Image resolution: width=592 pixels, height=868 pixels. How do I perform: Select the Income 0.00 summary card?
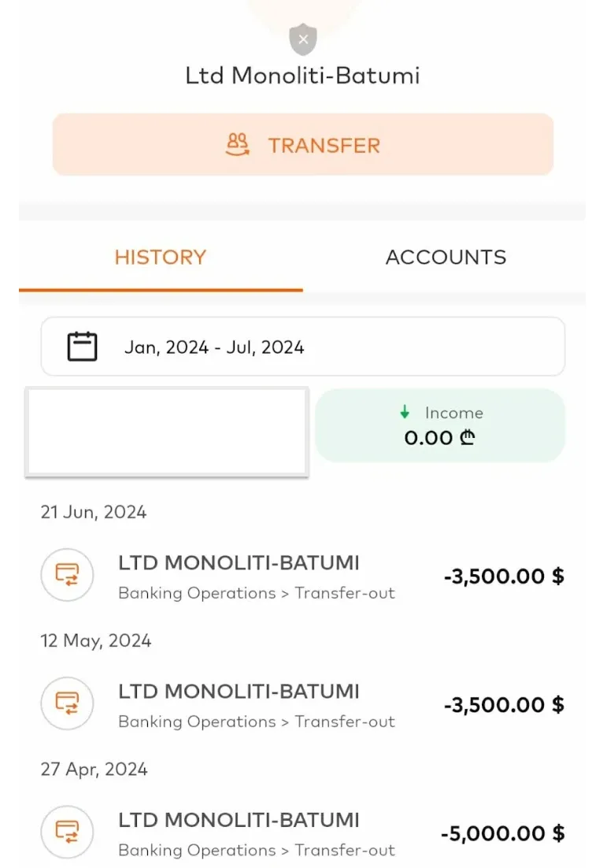(440, 425)
